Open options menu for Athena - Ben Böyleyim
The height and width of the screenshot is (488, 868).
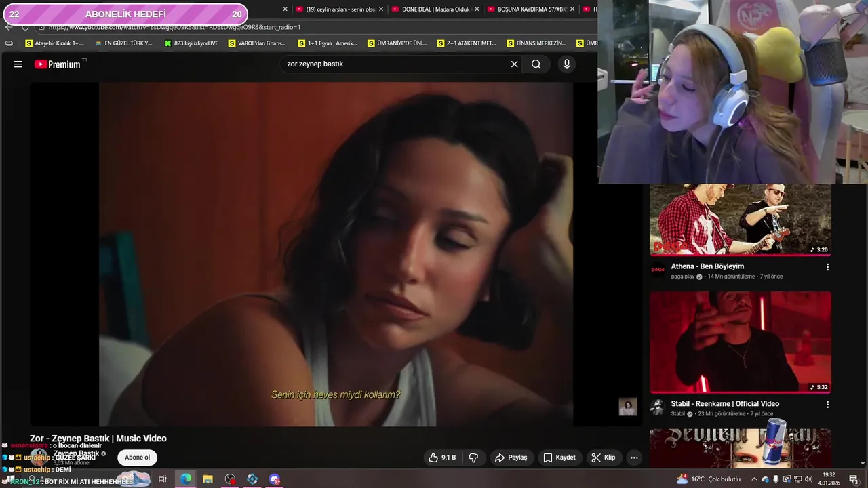(x=827, y=267)
